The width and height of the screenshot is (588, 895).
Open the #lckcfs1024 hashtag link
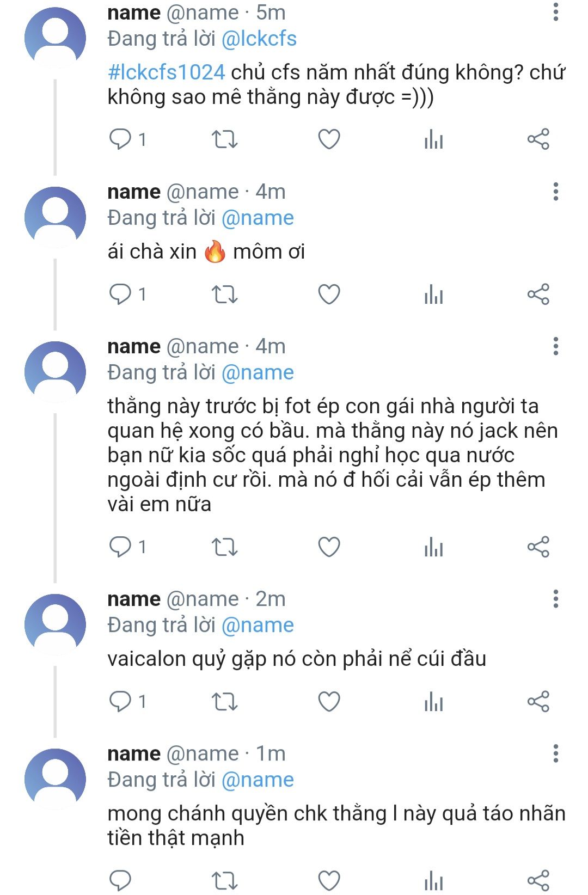166,72
